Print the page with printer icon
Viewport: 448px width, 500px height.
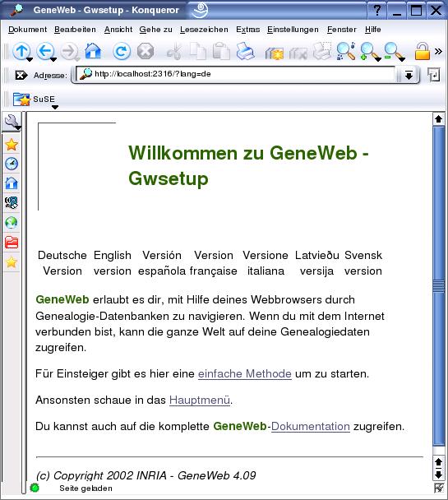coord(245,51)
